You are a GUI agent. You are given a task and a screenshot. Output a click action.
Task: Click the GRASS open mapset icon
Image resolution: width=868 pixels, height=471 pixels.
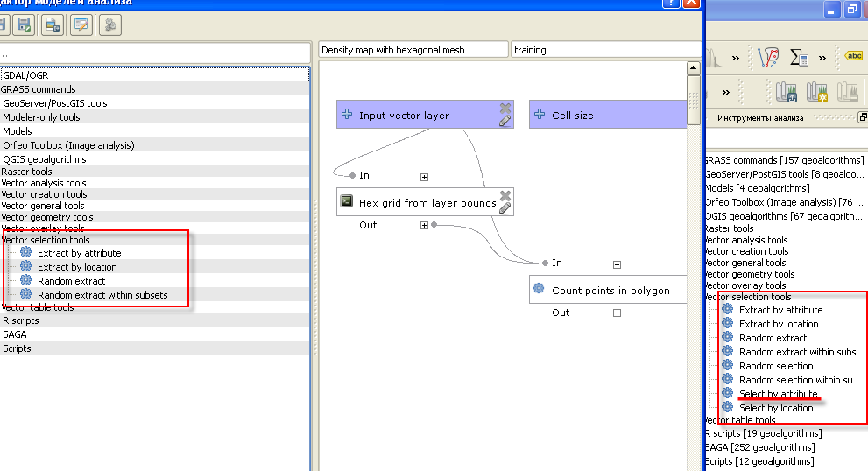[786, 92]
